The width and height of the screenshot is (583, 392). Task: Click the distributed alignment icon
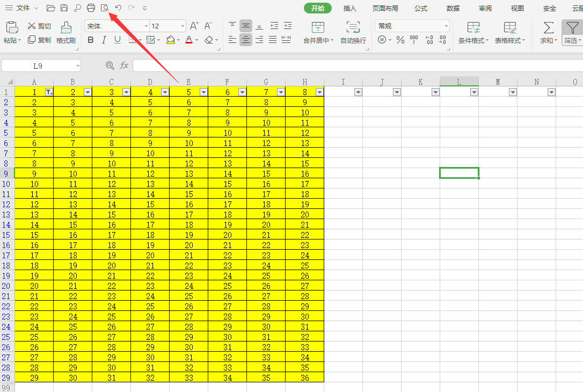286,39
